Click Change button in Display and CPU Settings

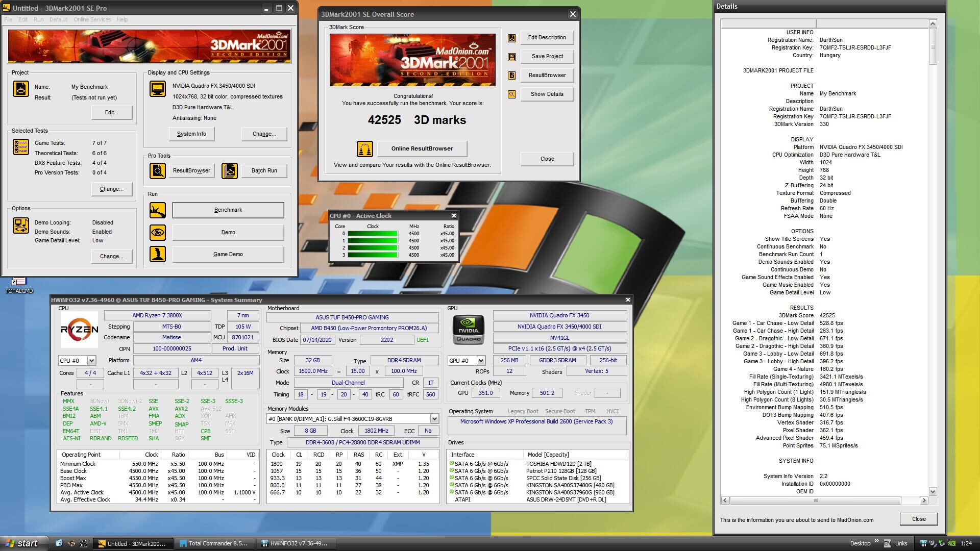point(264,134)
